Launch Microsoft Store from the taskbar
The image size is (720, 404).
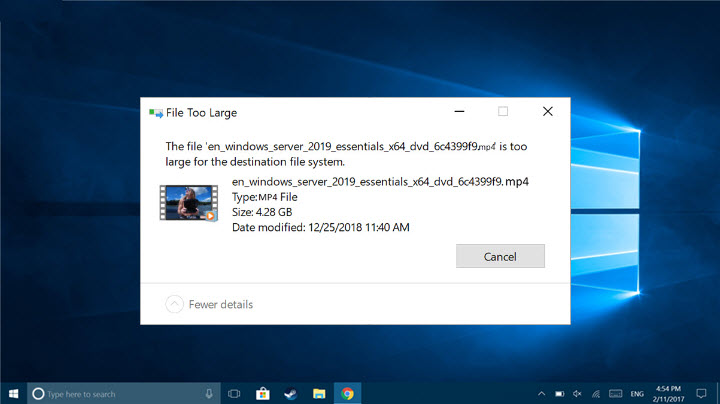[264, 393]
